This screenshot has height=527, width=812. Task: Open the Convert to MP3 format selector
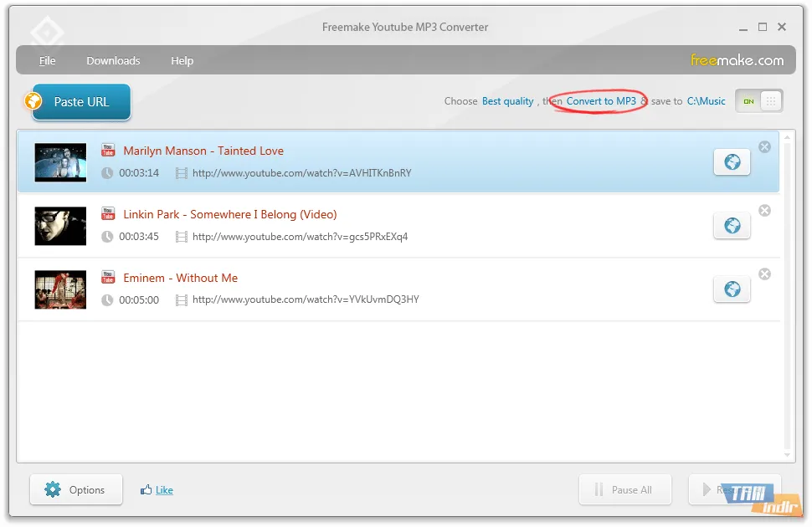[x=602, y=100]
